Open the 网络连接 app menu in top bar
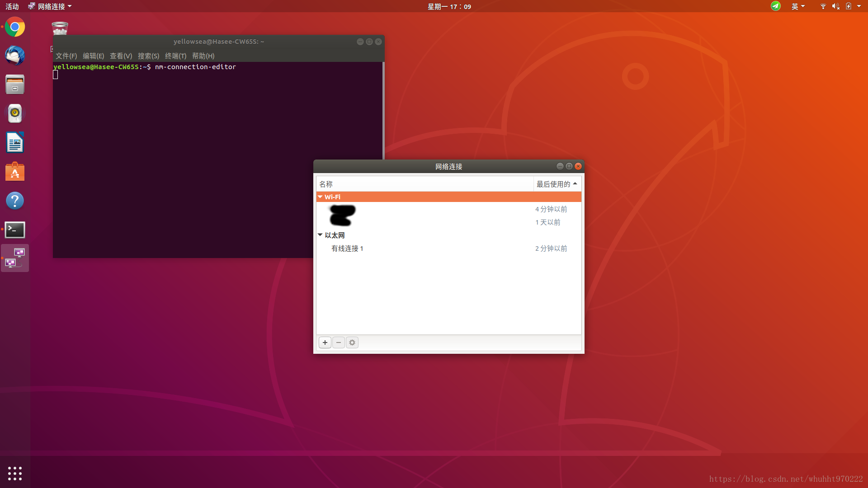The image size is (868, 488). [x=50, y=6]
